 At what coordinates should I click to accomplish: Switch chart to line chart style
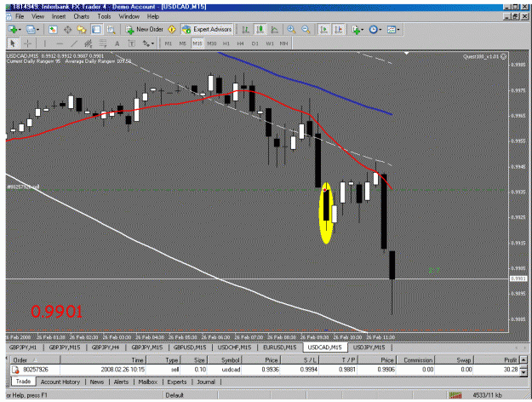click(x=274, y=30)
